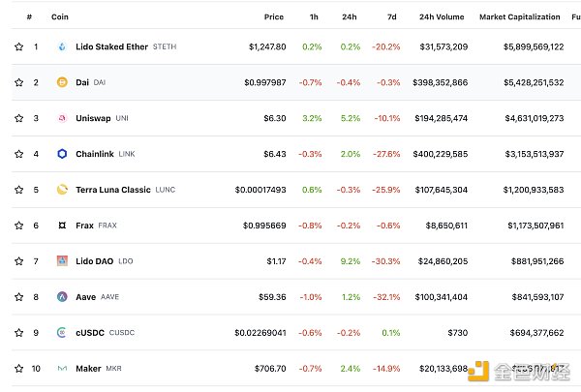Click price $0.00017493

tap(260, 190)
